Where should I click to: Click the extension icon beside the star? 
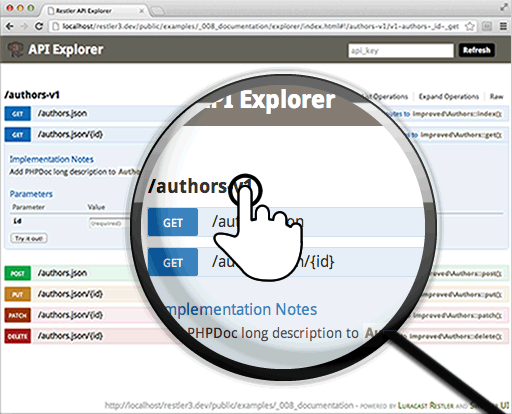(x=487, y=26)
